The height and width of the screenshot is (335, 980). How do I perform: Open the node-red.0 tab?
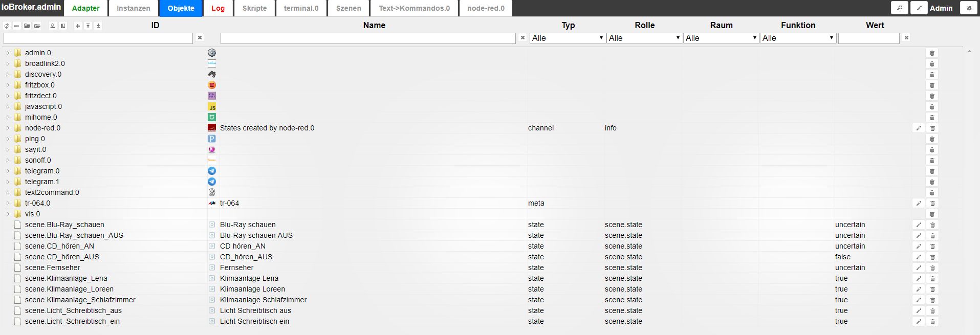pos(486,8)
